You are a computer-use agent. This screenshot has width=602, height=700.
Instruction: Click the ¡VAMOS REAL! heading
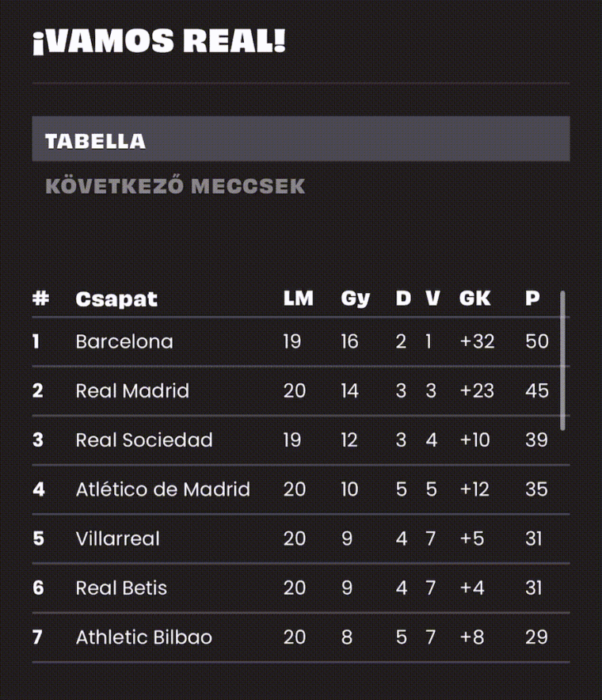tap(159, 41)
